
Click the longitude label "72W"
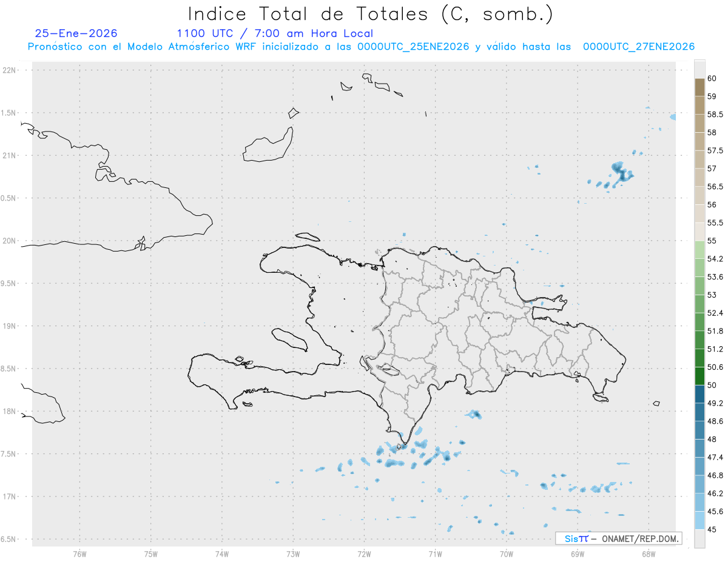point(364,554)
